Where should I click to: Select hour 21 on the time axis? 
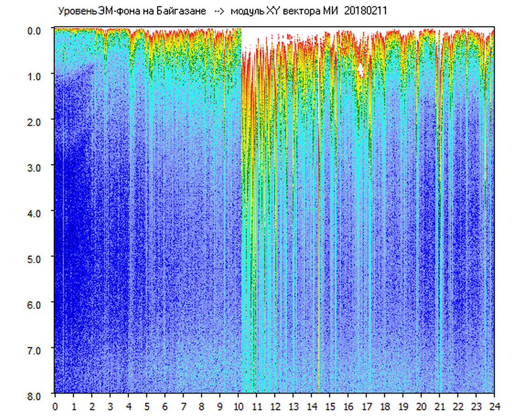(440, 406)
